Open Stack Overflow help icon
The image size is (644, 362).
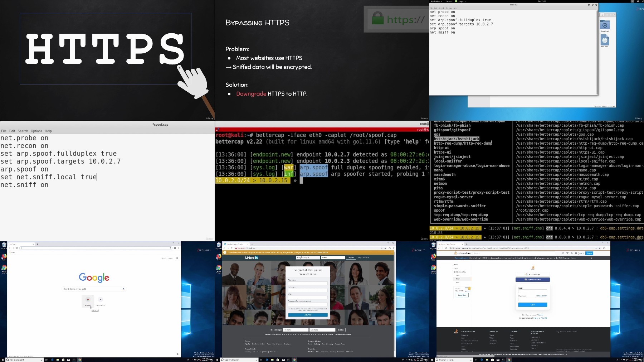click(x=571, y=253)
